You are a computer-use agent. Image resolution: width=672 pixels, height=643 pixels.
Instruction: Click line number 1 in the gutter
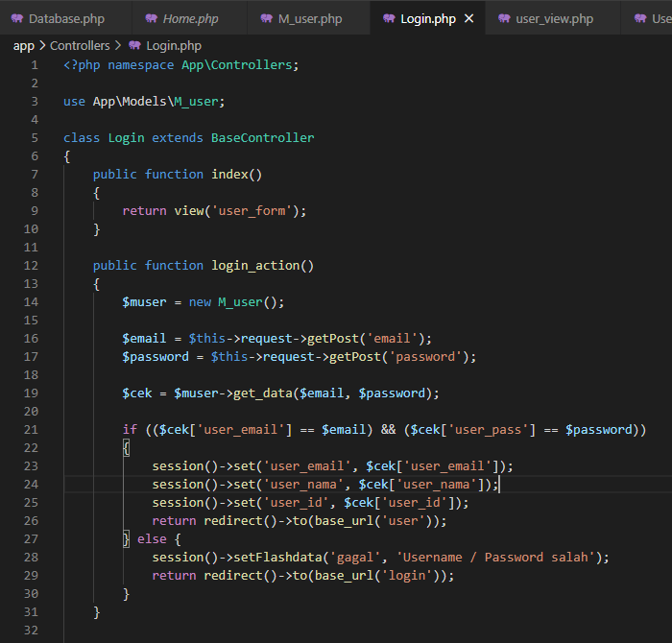pyautogui.click(x=35, y=65)
